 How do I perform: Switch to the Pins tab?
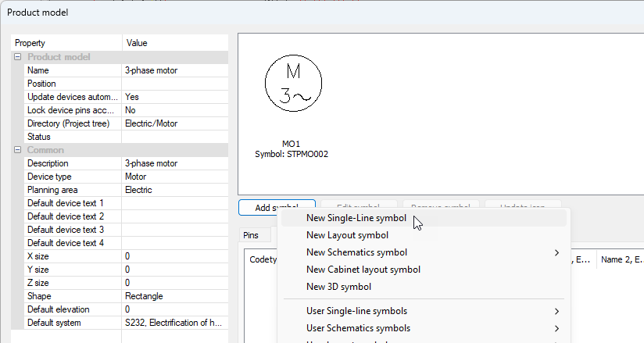251,234
